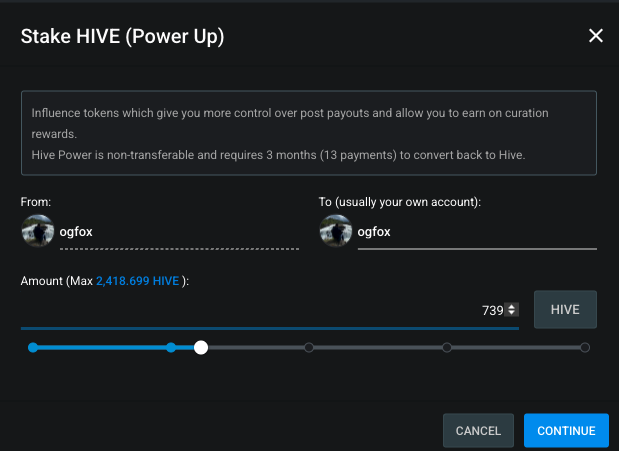Click the From account avatar
Viewport: 619px width, 451px height.
point(38,231)
